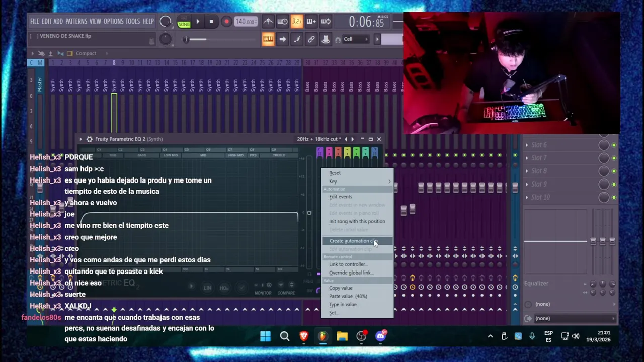Toggle Slot 6 enable green light
This screenshot has height=362, width=644.
(614, 145)
